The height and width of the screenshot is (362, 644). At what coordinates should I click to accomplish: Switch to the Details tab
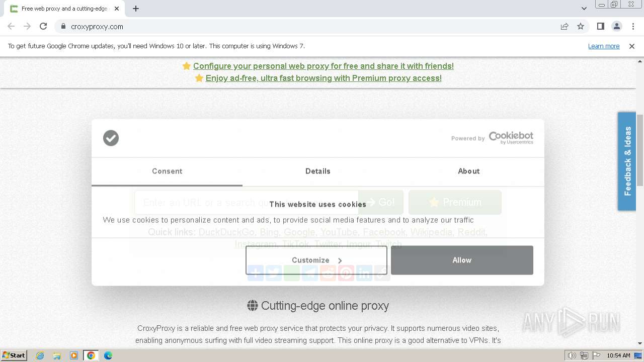coord(318,171)
